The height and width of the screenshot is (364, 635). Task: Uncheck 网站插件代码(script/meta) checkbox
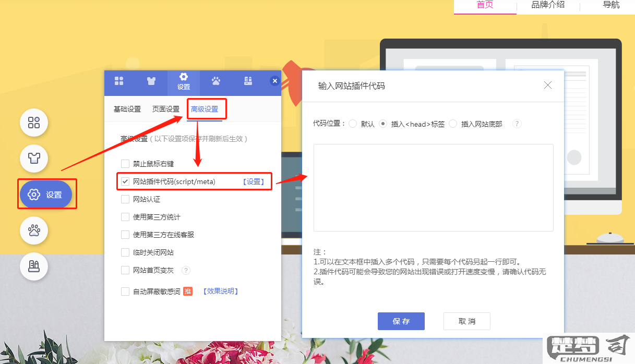click(125, 181)
